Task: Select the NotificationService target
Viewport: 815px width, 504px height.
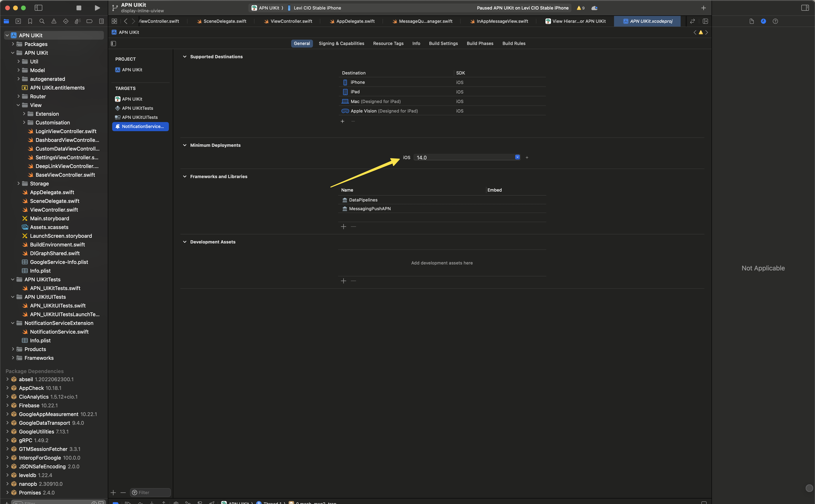Action: (x=140, y=126)
